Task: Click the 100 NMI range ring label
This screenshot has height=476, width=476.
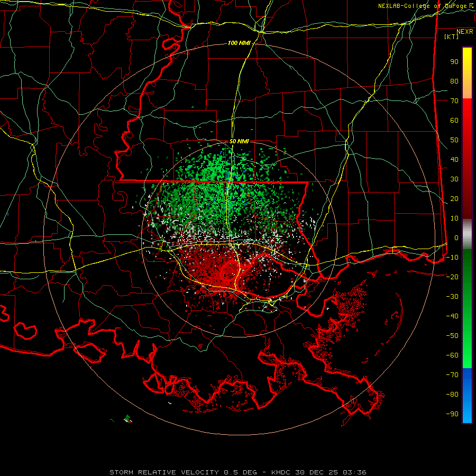Action: [239, 43]
